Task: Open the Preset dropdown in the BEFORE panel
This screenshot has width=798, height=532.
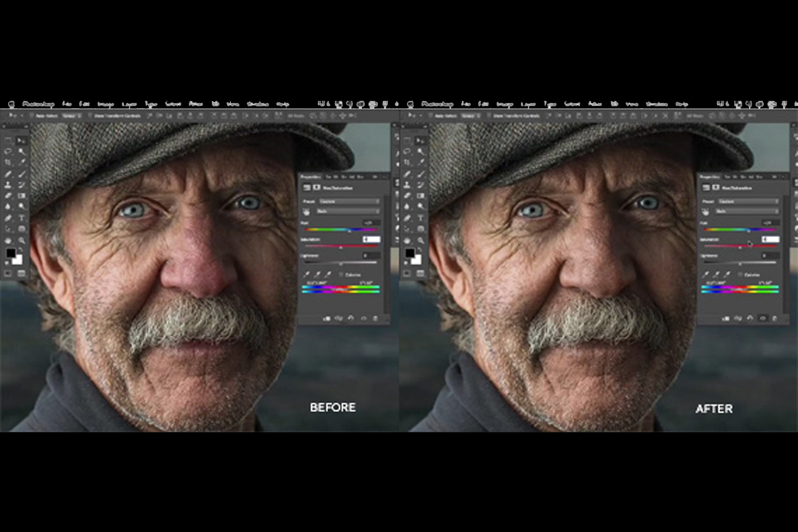Action: coord(350,202)
